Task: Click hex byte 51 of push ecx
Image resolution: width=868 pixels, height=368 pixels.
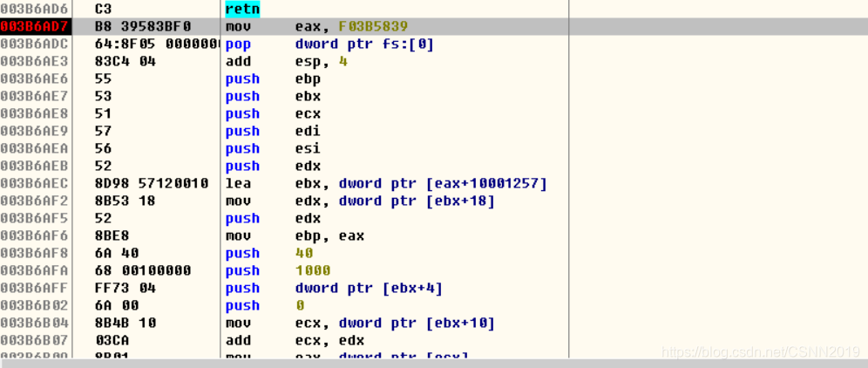Action: click(x=103, y=113)
